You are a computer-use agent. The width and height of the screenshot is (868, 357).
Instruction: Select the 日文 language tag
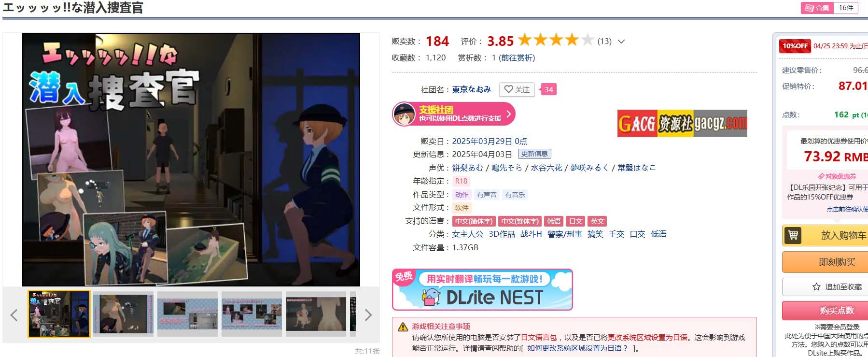(x=575, y=221)
